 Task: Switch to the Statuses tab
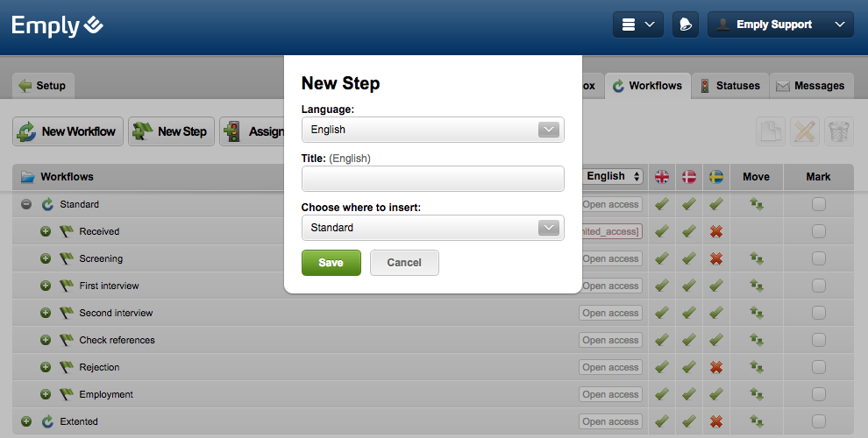729,86
